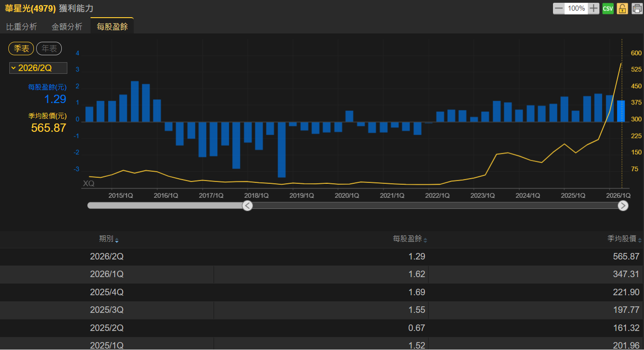
Task: Click the 100% zoom level field
Action: pyautogui.click(x=576, y=8)
